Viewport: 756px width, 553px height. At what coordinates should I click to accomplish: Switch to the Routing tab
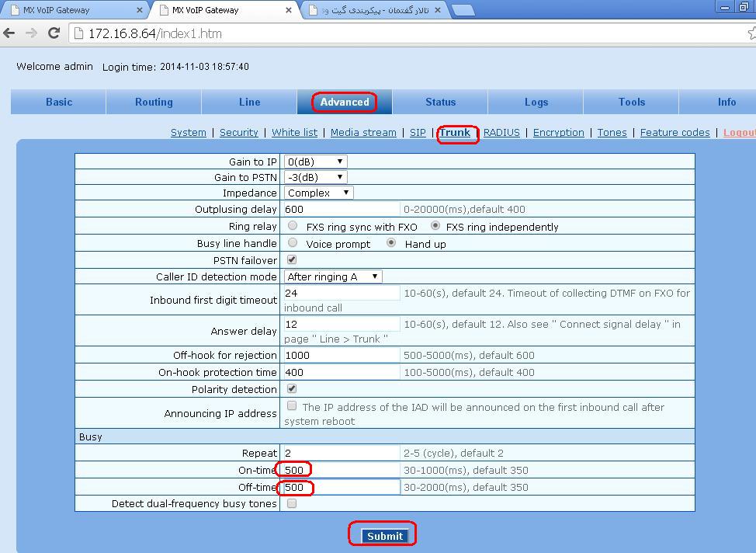tap(154, 102)
